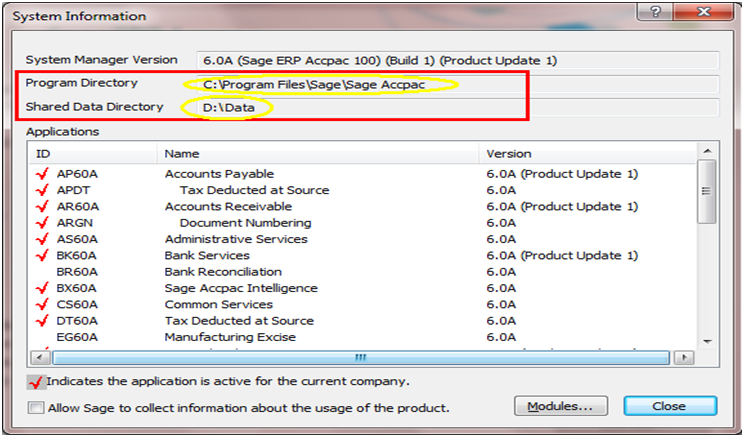Click the red check mark beside DT60A

(x=42, y=321)
